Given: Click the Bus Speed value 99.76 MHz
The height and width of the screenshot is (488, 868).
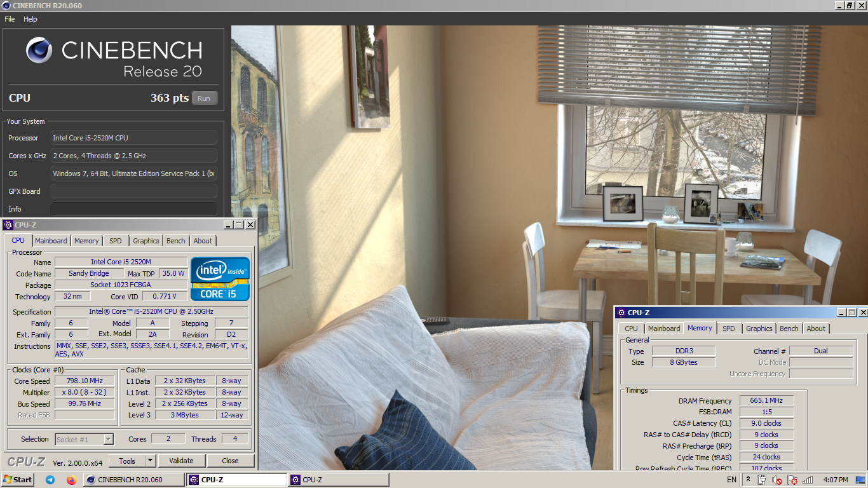Looking at the screenshot, I should (x=85, y=404).
